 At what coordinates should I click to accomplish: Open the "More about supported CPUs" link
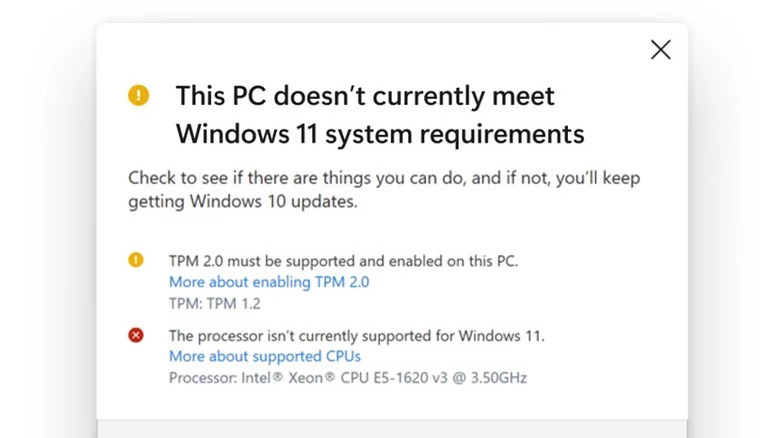coord(264,356)
